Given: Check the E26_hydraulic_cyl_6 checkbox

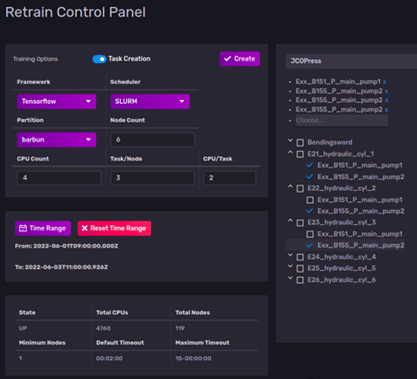Looking at the screenshot, I should pyautogui.click(x=300, y=280).
